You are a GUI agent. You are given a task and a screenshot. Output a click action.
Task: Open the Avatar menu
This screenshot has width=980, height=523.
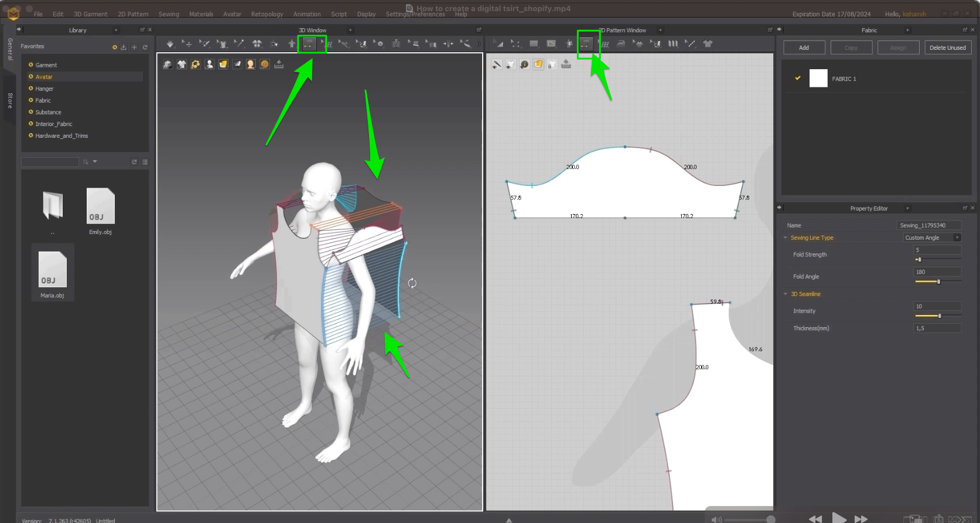pos(232,14)
